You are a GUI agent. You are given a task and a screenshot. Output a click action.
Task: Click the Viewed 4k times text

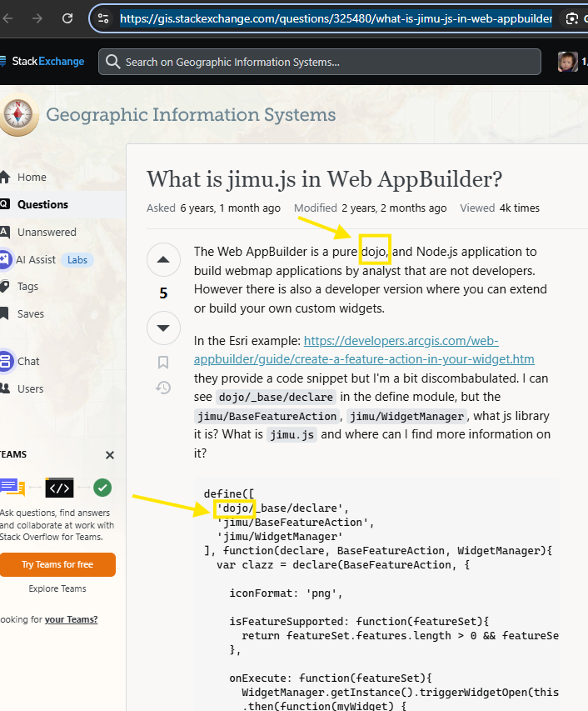[500, 208]
